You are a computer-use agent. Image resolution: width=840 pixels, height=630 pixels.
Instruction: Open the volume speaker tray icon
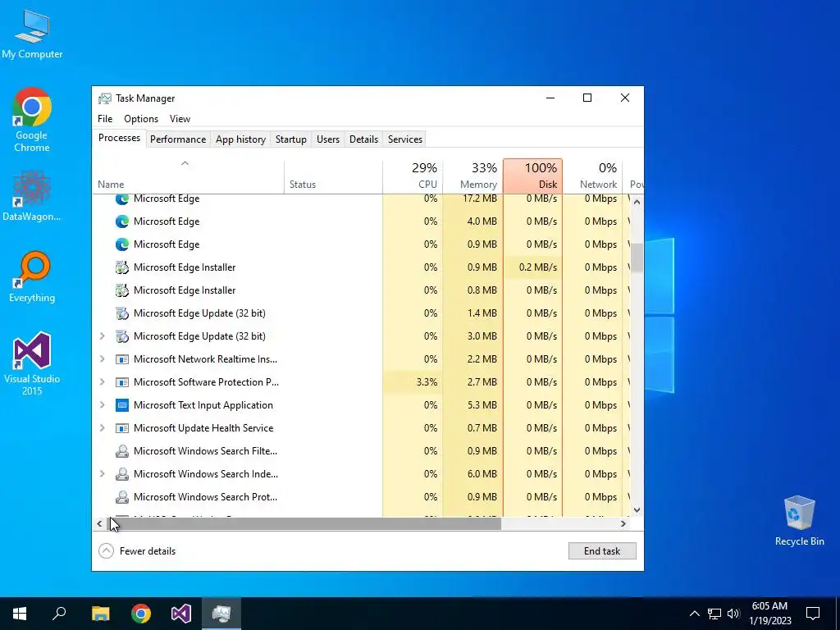733,614
